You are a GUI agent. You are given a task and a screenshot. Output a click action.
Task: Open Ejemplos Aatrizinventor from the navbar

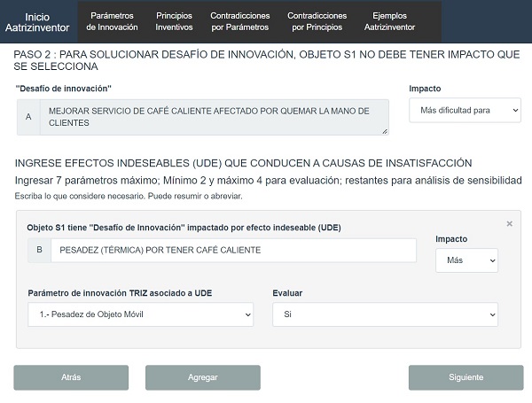coord(389,22)
